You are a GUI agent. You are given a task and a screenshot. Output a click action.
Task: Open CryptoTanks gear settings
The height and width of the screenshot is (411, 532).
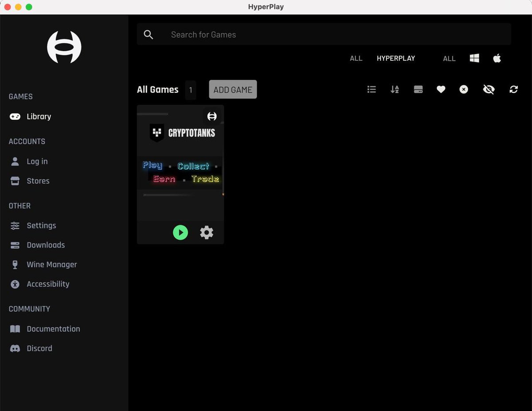coord(207,232)
